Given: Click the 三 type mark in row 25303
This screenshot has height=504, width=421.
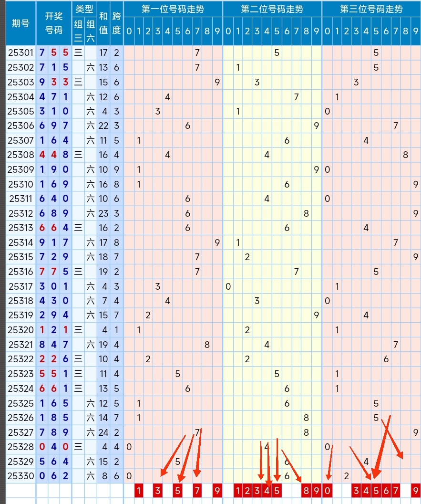Looking at the screenshot, I should [x=78, y=82].
